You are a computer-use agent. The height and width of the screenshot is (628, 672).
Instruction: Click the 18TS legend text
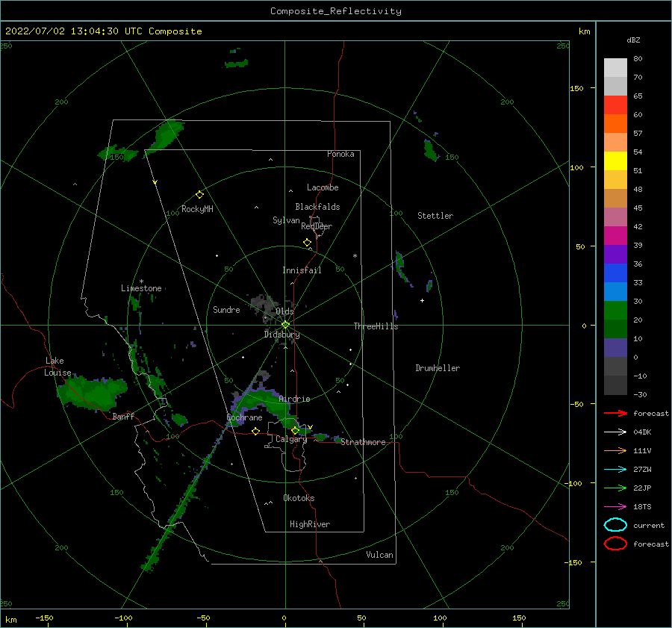[x=642, y=507]
